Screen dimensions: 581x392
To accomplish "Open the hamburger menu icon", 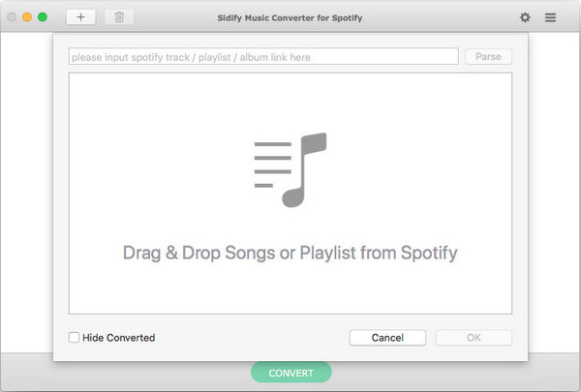I will (550, 17).
